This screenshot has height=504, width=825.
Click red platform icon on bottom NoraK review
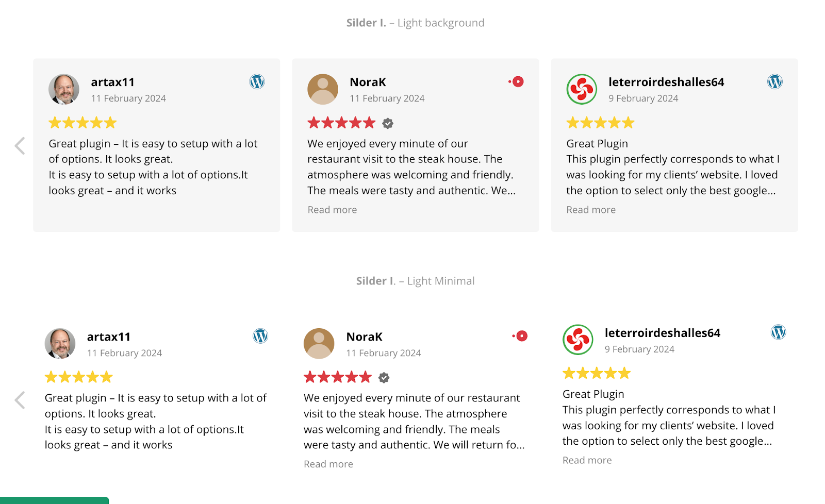point(521,336)
